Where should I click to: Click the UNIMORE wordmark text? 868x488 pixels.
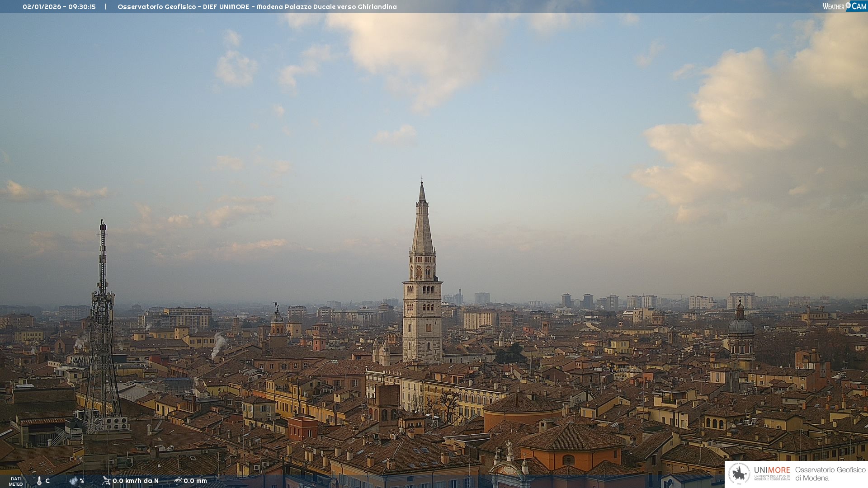coord(772,470)
